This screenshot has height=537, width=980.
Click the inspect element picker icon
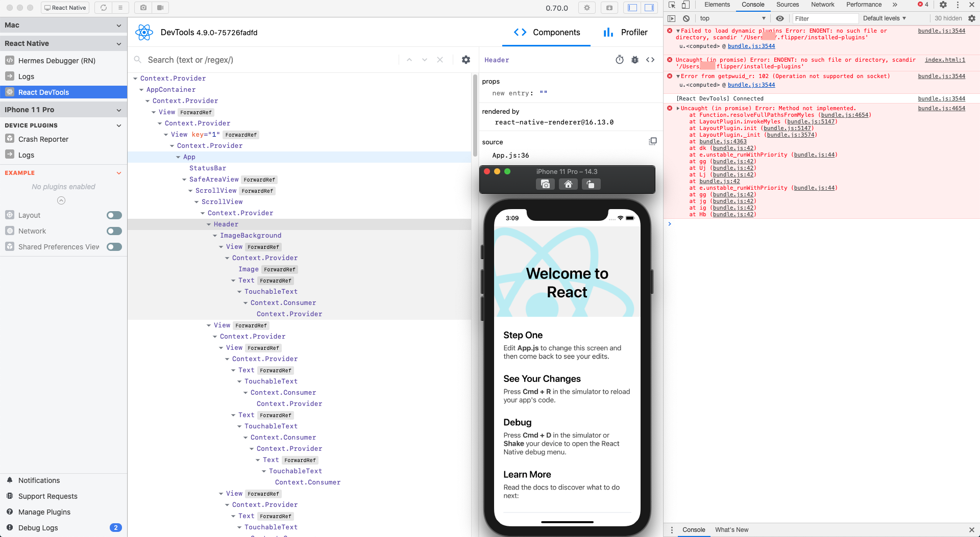672,5
